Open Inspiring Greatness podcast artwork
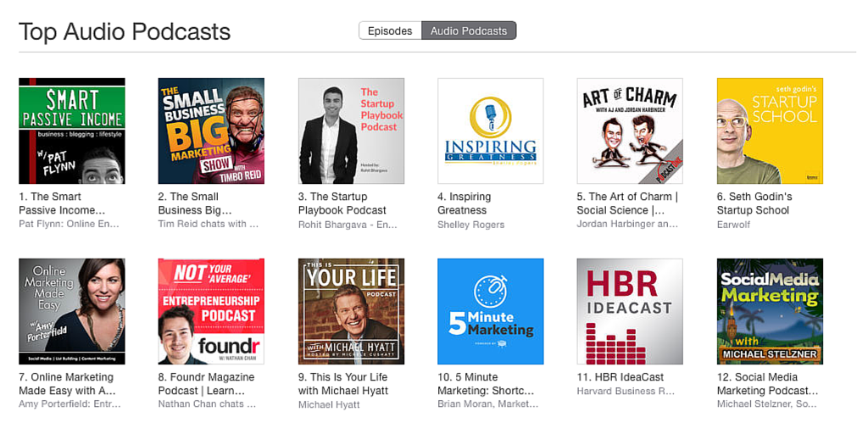The width and height of the screenshot is (868, 434). pos(491,131)
